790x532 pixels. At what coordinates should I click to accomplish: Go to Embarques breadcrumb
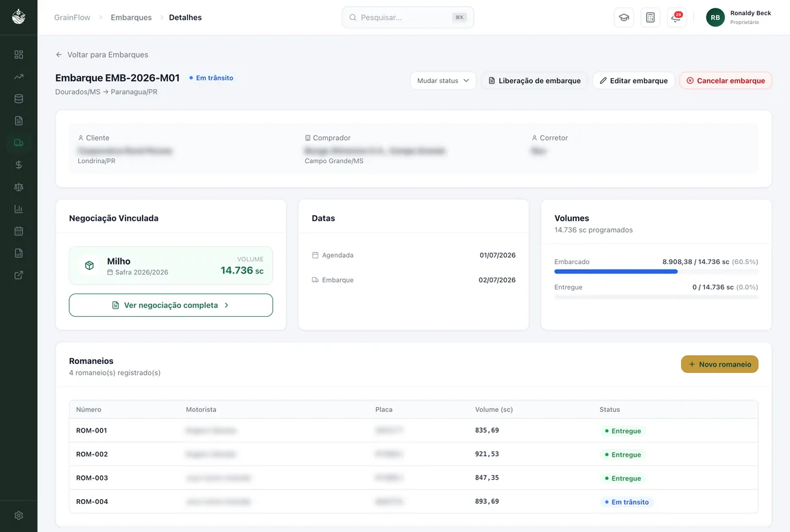(x=131, y=17)
